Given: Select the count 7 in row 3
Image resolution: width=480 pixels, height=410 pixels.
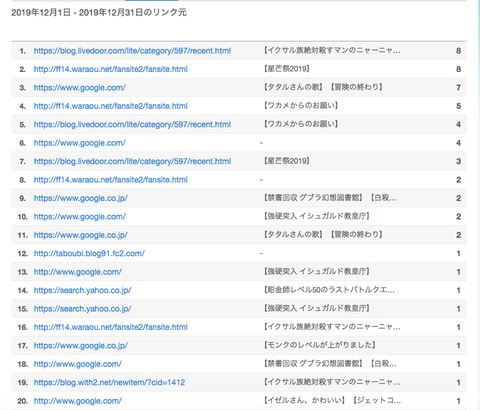Looking at the screenshot, I should coord(459,88).
